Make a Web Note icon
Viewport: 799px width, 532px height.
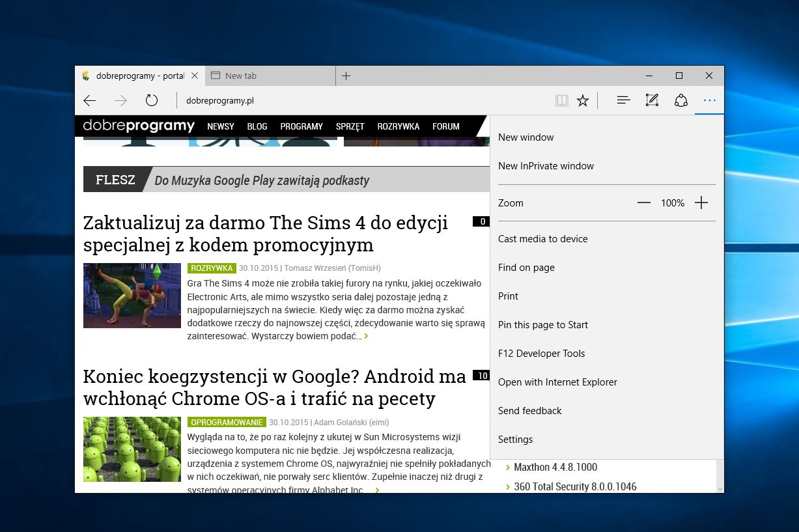coord(652,100)
